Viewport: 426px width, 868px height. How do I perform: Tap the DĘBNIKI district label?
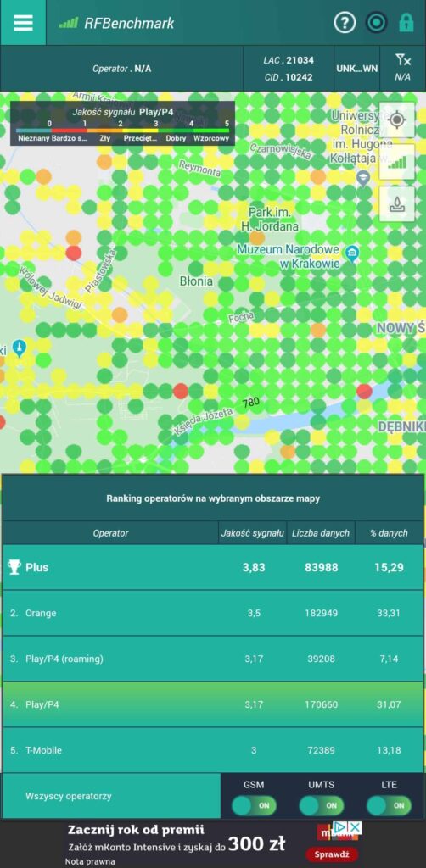[401, 427]
